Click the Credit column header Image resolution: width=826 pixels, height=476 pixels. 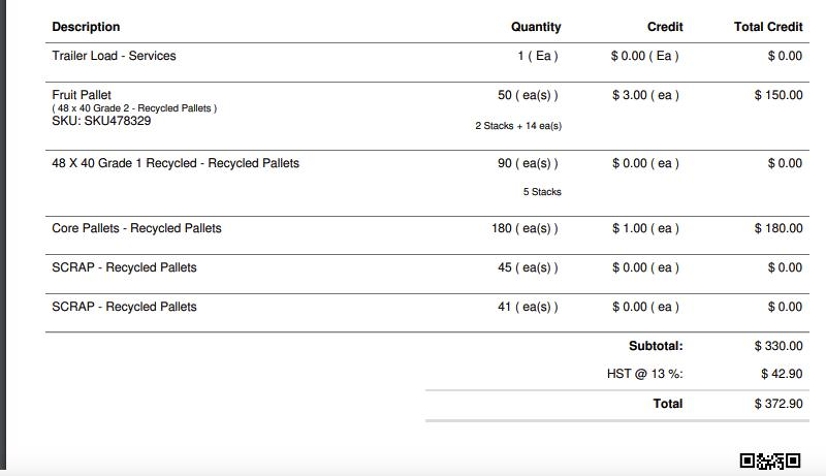[665, 27]
